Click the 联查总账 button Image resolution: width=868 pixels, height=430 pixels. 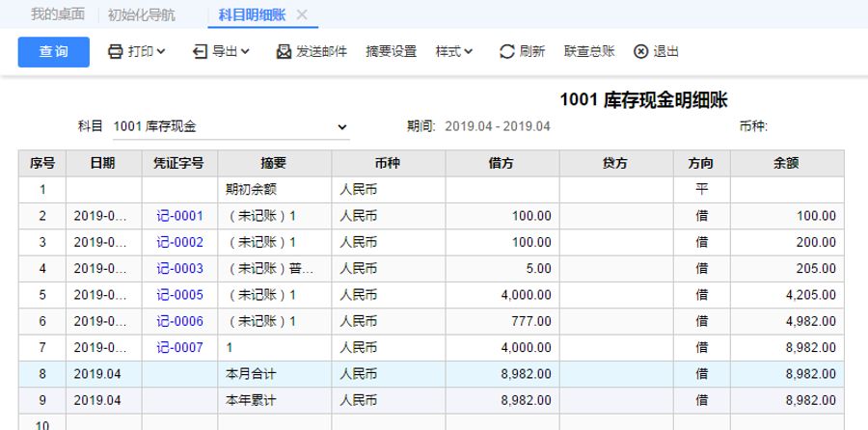coord(589,52)
